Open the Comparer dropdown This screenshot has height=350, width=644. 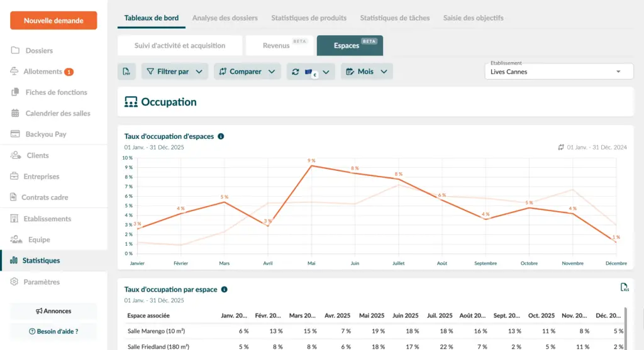(x=247, y=72)
